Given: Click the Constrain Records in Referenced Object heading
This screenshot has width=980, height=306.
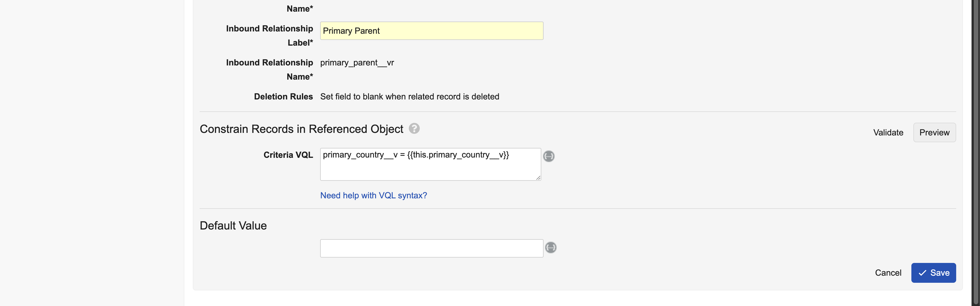Looking at the screenshot, I should coord(301,129).
